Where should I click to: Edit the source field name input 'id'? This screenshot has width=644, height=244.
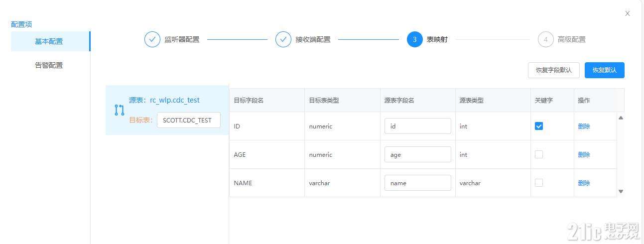tap(418, 126)
